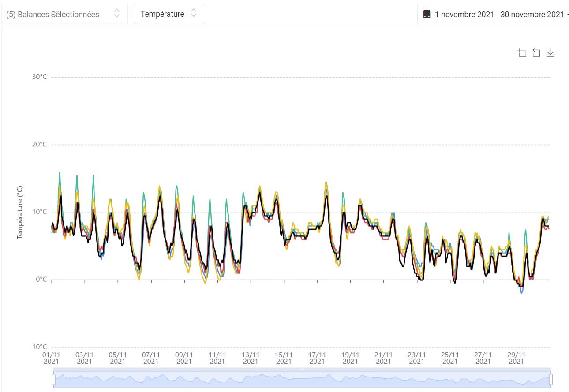This screenshot has height=392, width=569.
Task: Click the right handle of the range slider
Action: point(551,379)
